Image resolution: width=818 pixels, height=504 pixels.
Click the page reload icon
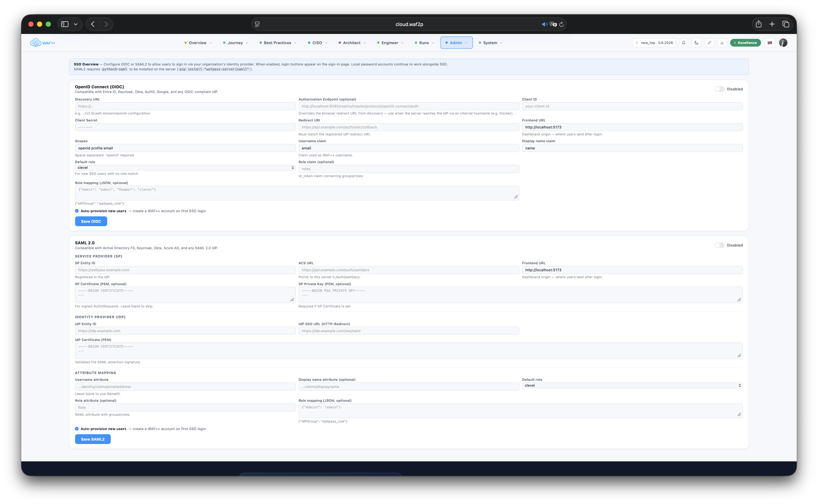[561, 24]
